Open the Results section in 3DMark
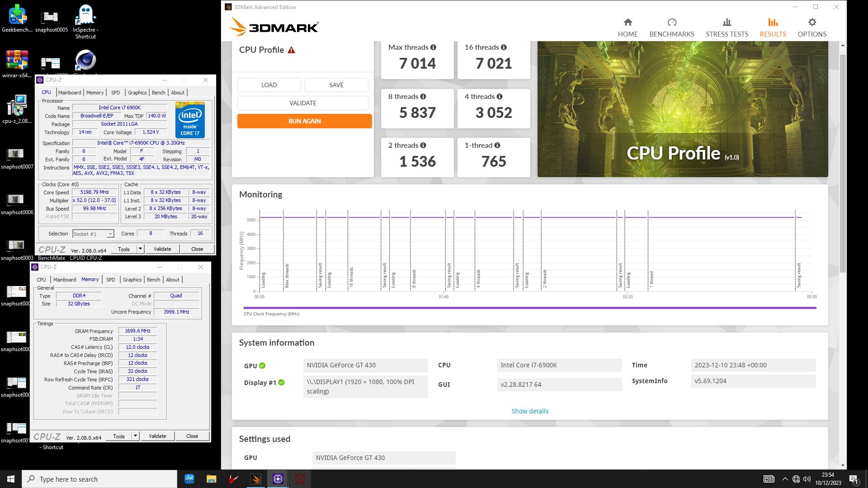The image size is (868, 488). 773,28
